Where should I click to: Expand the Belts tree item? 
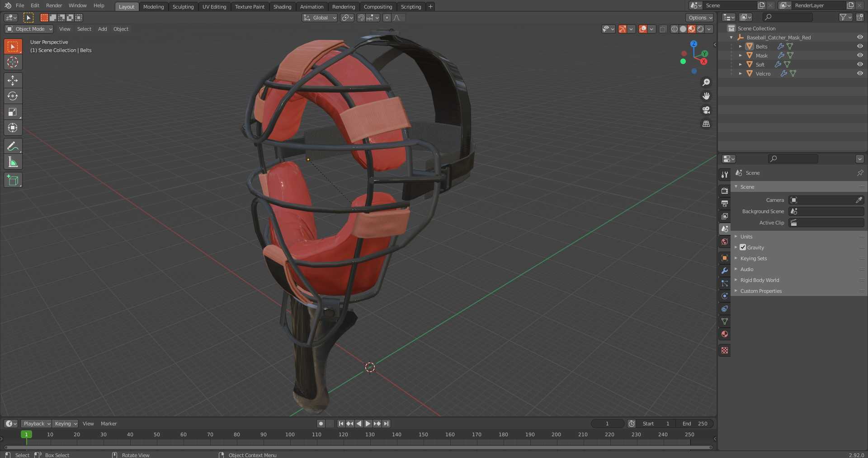740,46
